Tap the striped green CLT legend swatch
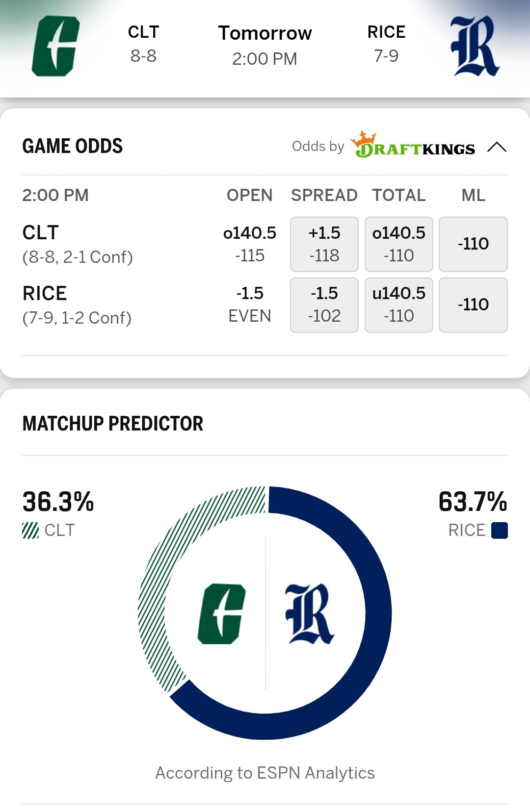Viewport: 530px width, 812px height. click(30, 531)
